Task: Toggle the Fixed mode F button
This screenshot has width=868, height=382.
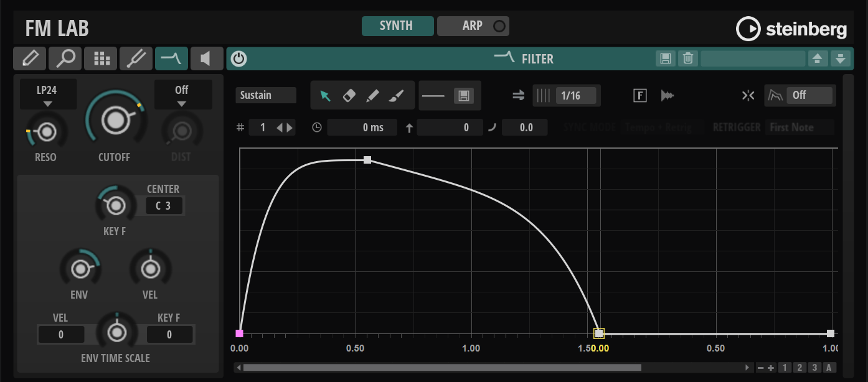Action: [x=640, y=96]
